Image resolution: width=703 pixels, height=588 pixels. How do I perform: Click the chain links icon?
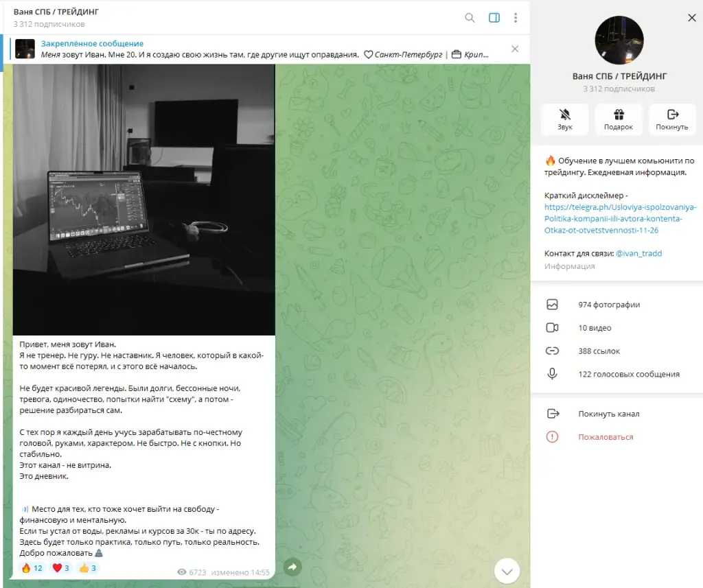coord(553,351)
